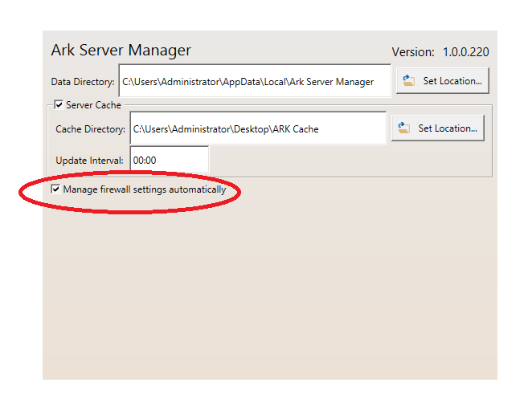Select the Update Interval 00:00 field
This screenshot has height=403, width=532.
pyautogui.click(x=170, y=160)
